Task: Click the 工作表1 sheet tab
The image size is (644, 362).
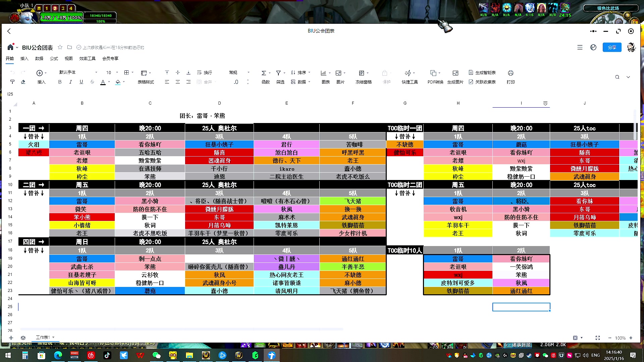Action: [43, 337]
